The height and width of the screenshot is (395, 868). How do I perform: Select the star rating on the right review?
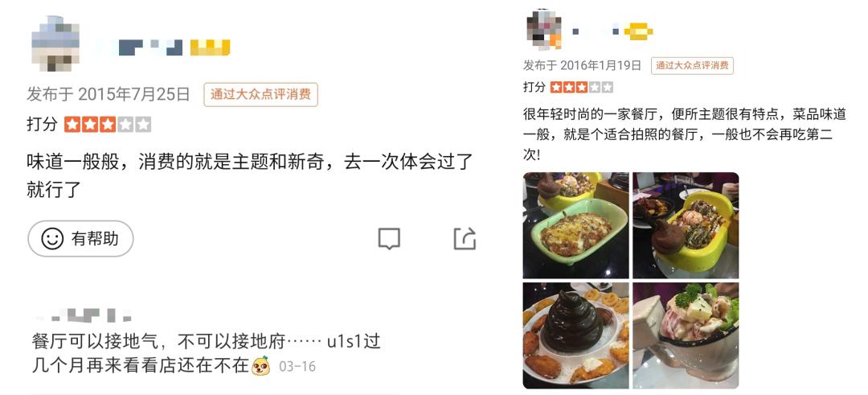(x=582, y=87)
